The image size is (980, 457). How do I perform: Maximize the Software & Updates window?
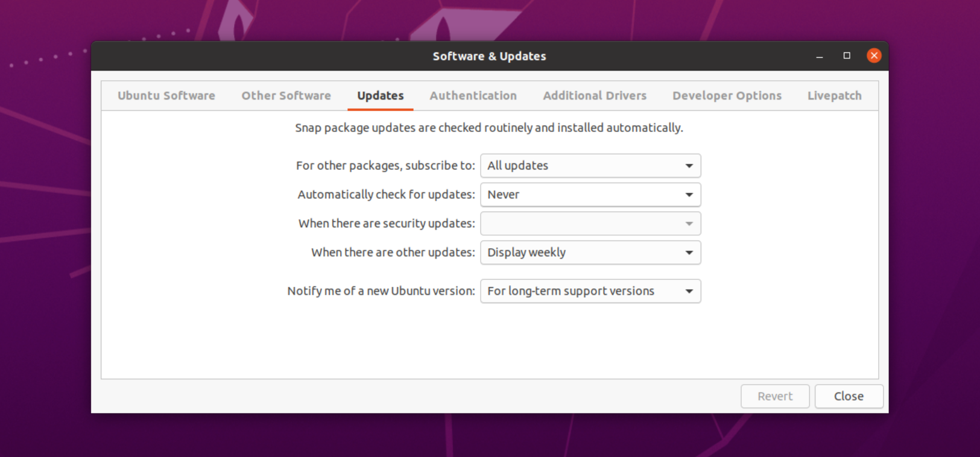pyautogui.click(x=847, y=55)
